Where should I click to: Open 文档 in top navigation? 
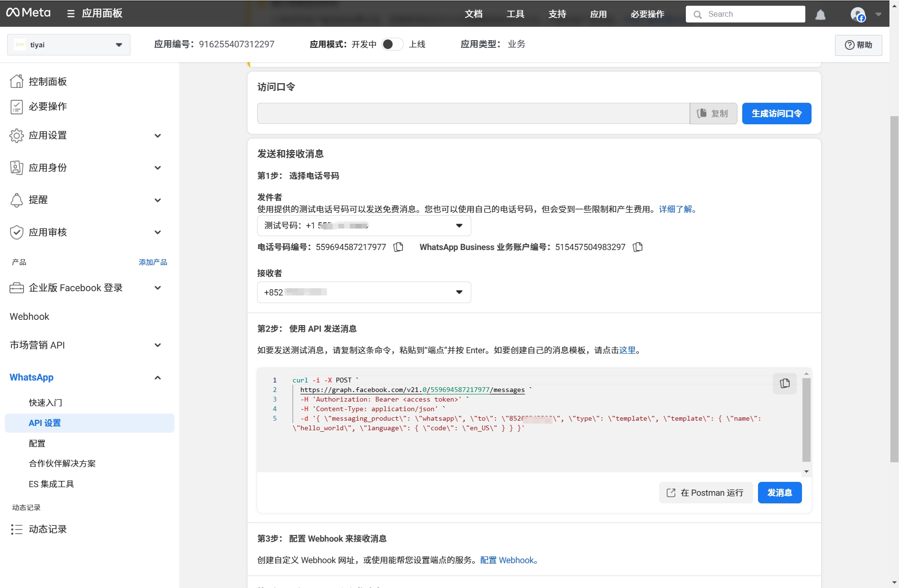pos(474,14)
